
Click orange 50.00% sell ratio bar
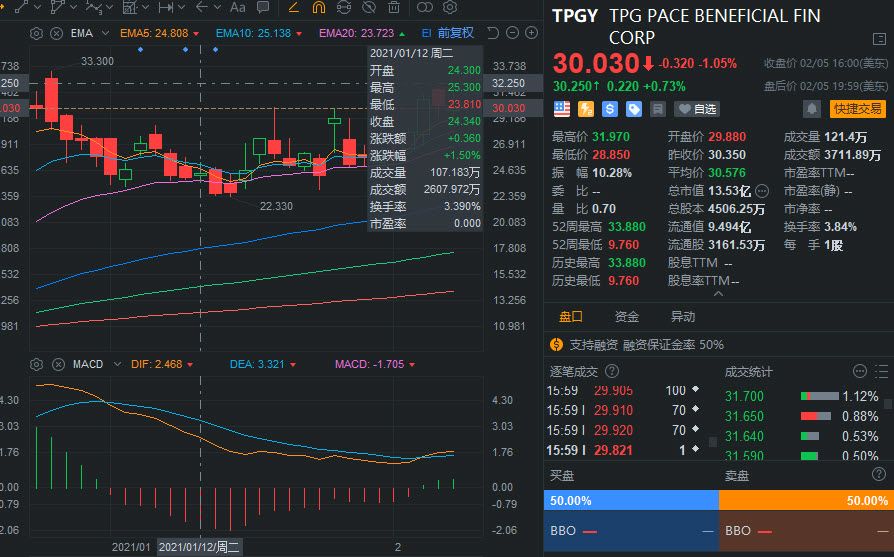tap(806, 501)
